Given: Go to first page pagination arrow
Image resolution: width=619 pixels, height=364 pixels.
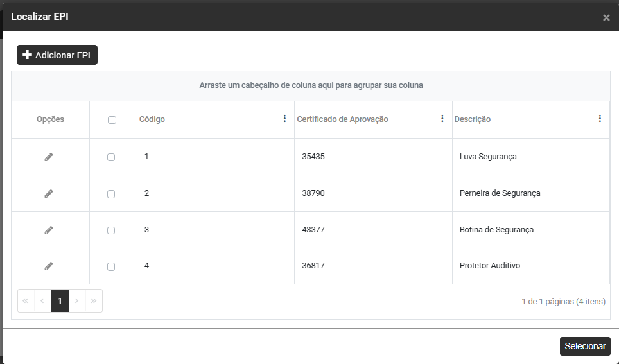Looking at the screenshot, I should click(26, 300).
